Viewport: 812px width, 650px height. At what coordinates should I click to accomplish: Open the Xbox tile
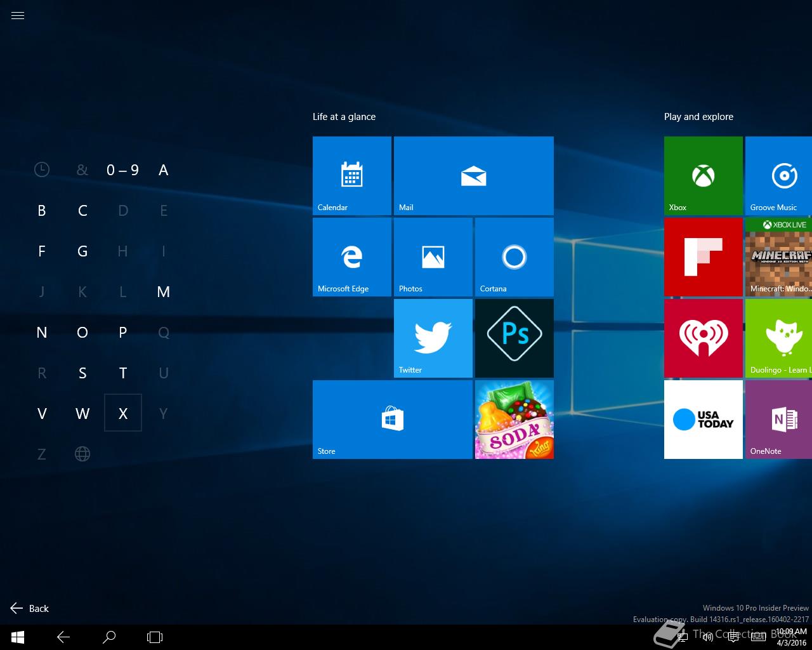[x=704, y=176]
